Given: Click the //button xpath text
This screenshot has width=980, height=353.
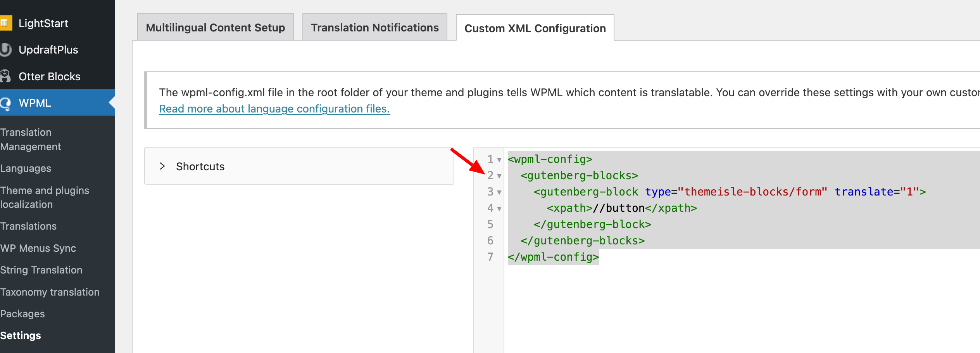Looking at the screenshot, I should pos(619,208).
